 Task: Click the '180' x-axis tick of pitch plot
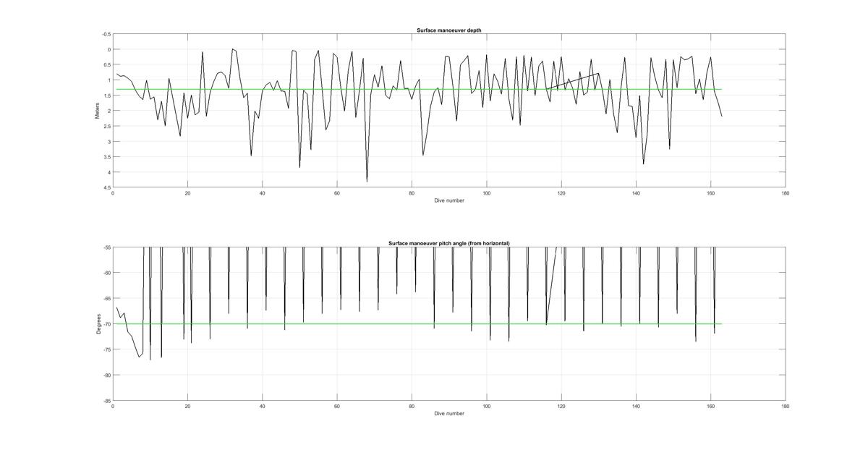786,407
